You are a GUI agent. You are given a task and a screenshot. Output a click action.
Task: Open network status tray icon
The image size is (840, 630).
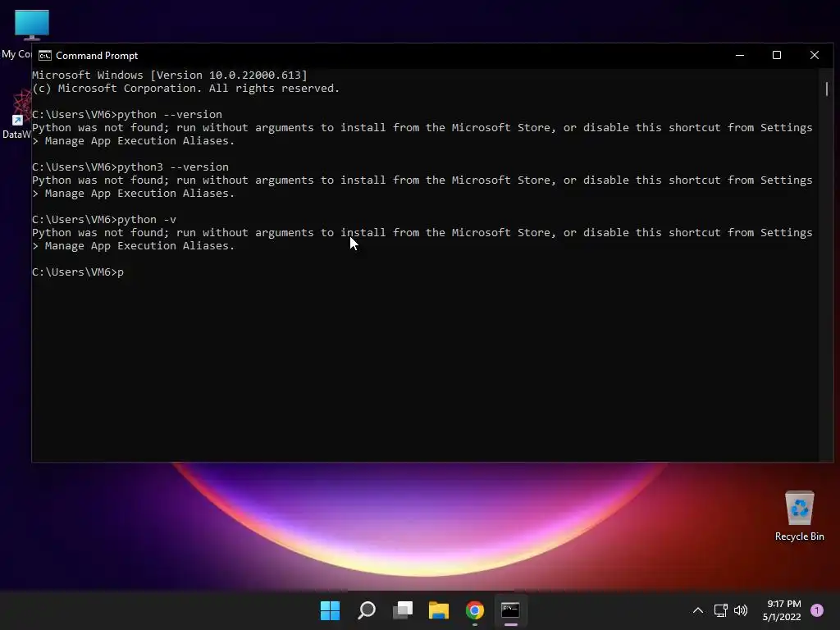pyautogui.click(x=720, y=610)
